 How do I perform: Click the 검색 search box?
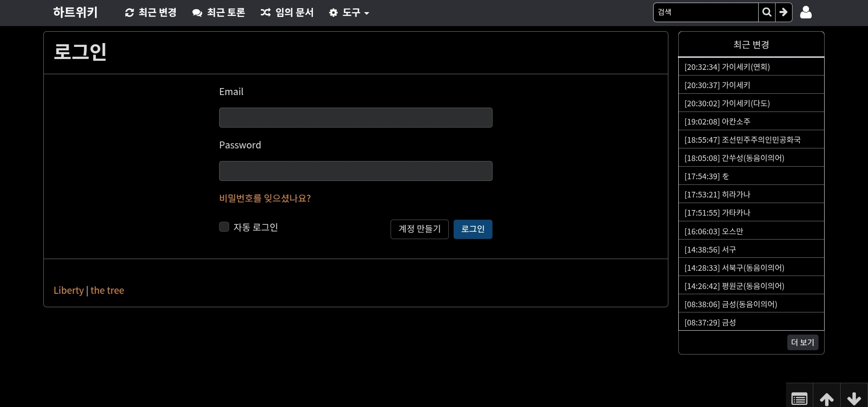(x=706, y=12)
